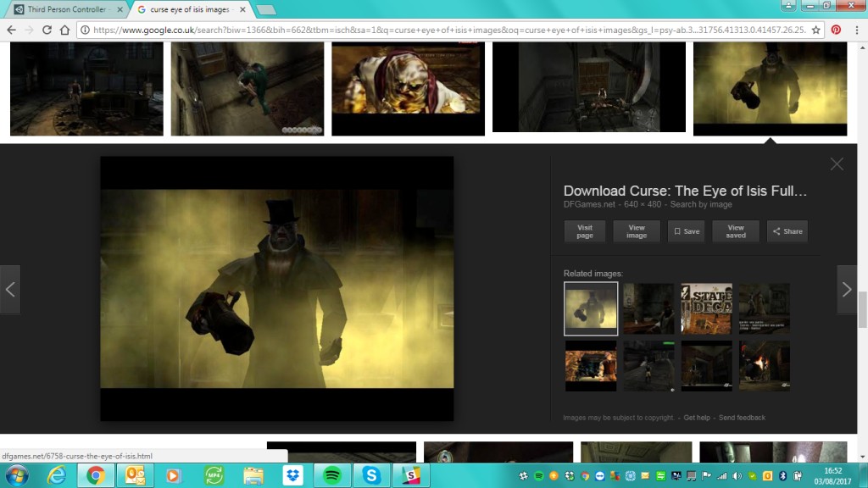The height and width of the screenshot is (488, 868).
Task: Close the Third Person Controller tab
Action: pyautogui.click(x=120, y=9)
